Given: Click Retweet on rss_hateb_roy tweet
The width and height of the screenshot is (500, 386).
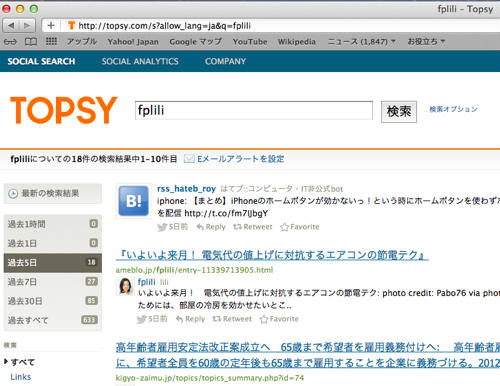Looking at the screenshot, I should point(253,227).
